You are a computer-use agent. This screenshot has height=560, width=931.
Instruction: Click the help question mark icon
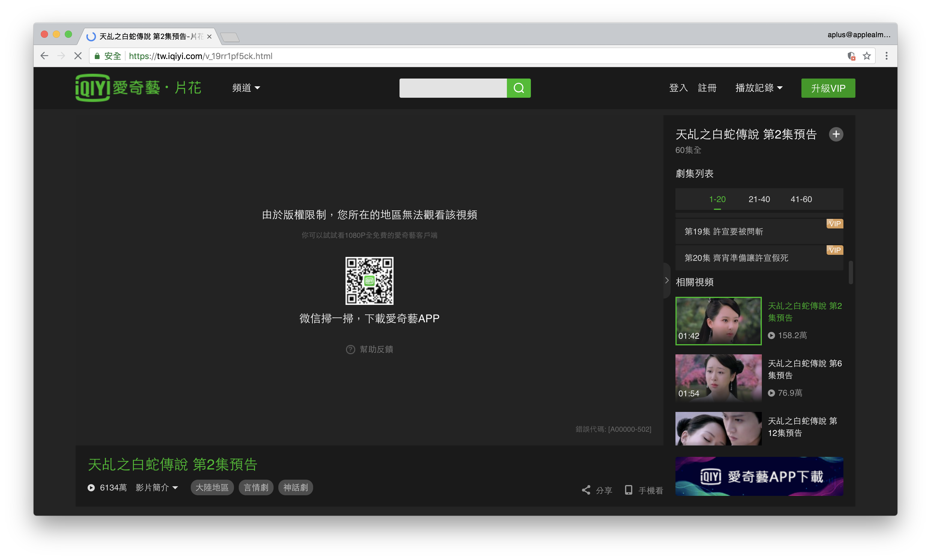pyautogui.click(x=350, y=350)
